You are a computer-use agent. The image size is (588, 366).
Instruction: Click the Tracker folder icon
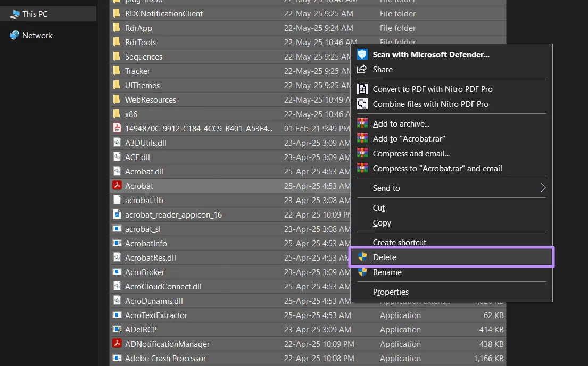[117, 71]
